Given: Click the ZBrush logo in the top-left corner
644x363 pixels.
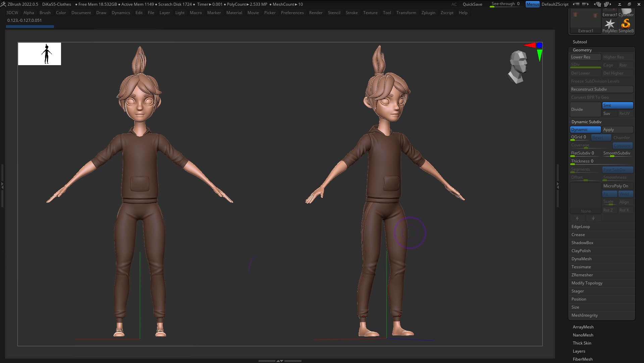Looking at the screenshot, I should point(3,4).
